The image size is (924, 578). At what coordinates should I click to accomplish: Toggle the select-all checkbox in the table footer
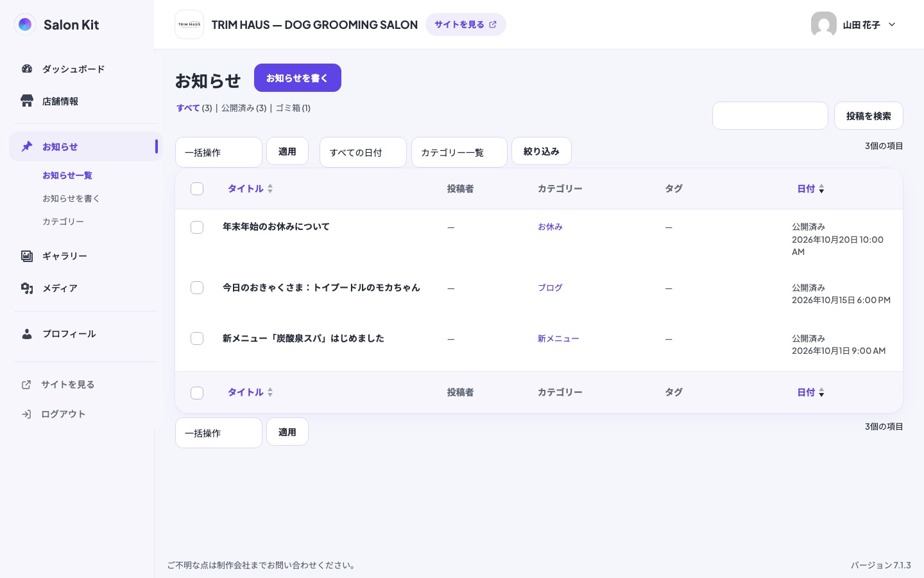(197, 393)
